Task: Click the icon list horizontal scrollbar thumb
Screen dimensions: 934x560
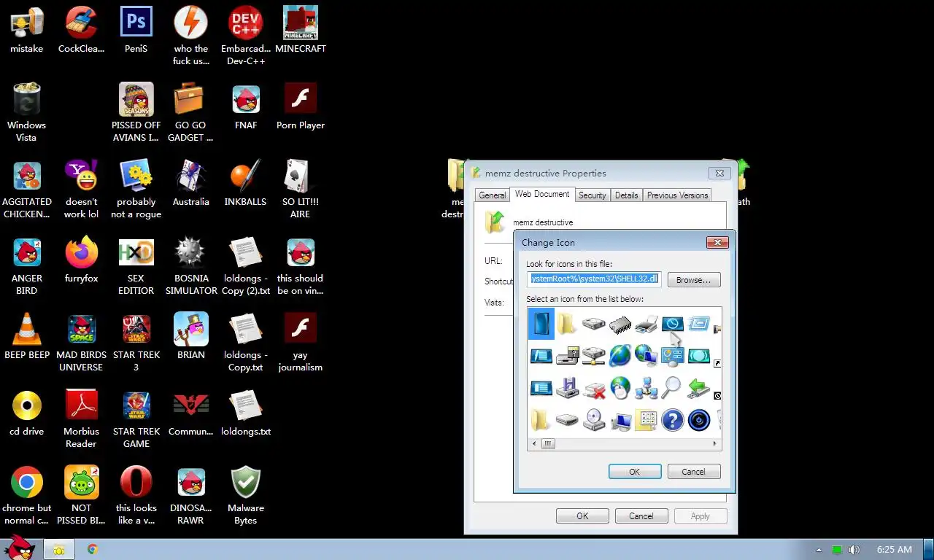Action: 548,443
